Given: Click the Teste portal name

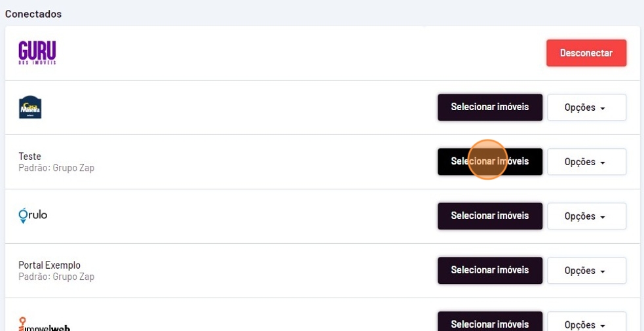Looking at the screenshot, I should click(30, 157).
